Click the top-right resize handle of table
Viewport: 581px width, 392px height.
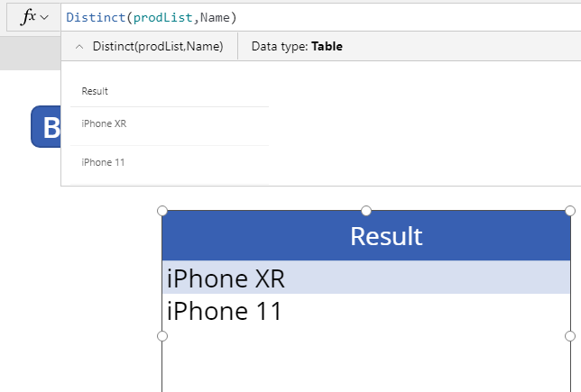tap(570, 211)
